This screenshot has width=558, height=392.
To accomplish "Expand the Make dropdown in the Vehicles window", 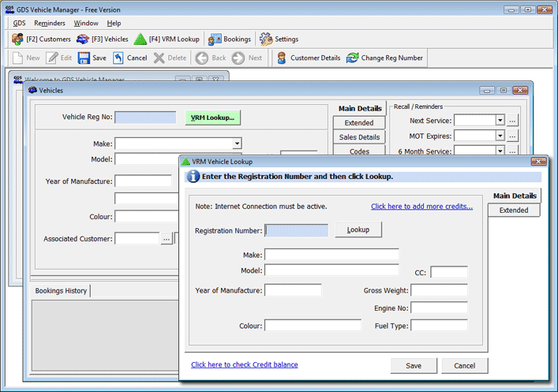I will click(x=237, y=144).
